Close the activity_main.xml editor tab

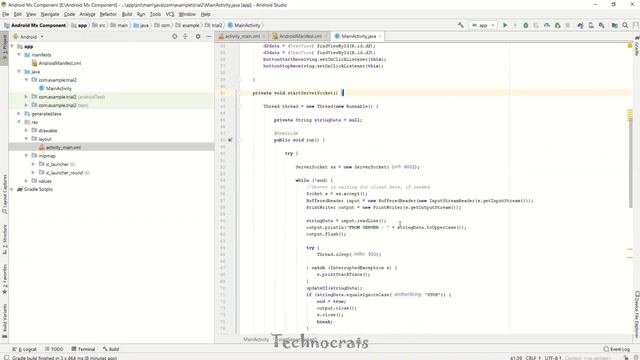tap(264, 36)
